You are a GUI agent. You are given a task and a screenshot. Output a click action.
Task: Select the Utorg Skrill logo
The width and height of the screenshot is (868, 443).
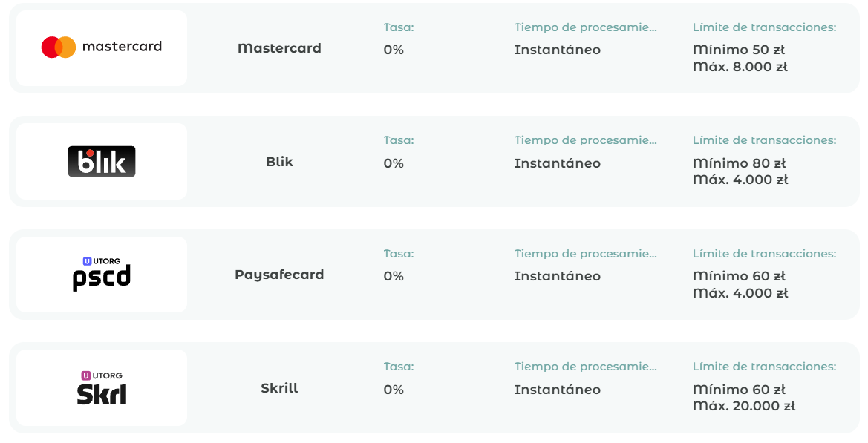click(102, 387)
